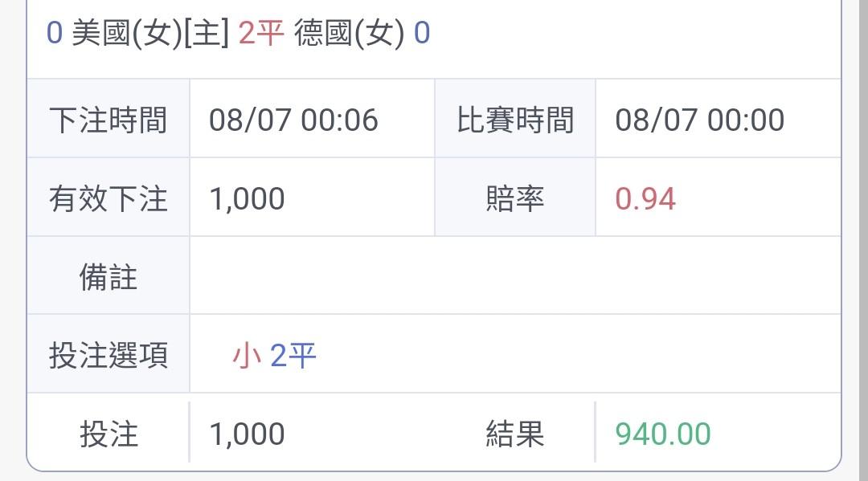868x481 pixels.
Task: Click the 投注選項 label cell
Action: 108,355
